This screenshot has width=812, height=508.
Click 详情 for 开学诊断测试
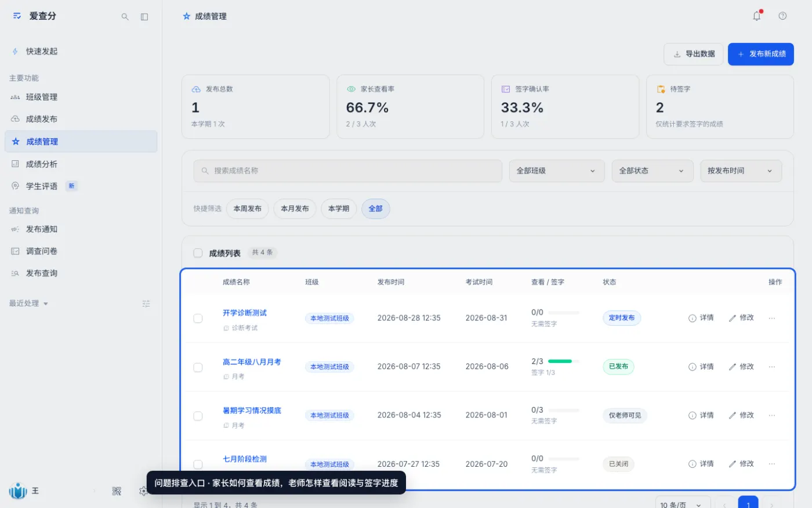click(x=701, y=318)
